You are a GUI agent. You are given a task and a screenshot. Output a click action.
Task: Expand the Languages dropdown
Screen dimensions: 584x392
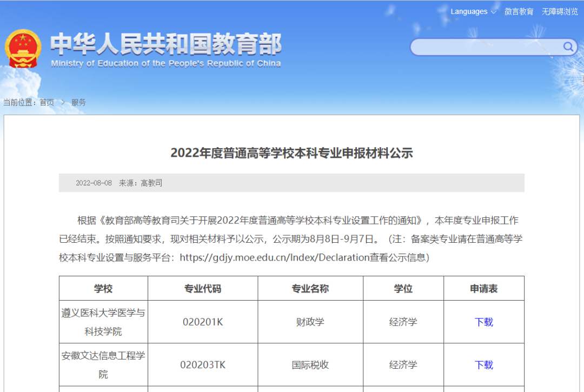click(x=473, y=12)
